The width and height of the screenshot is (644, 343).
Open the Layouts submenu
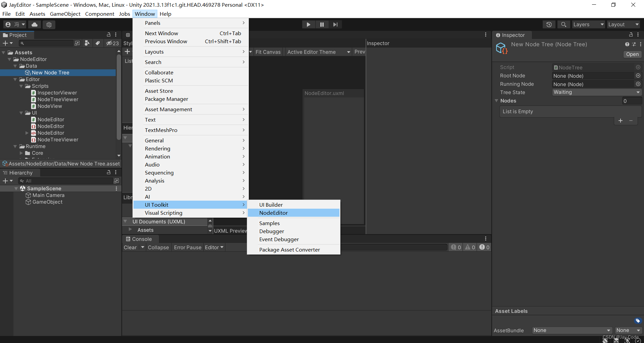click(x=191, y=52)
